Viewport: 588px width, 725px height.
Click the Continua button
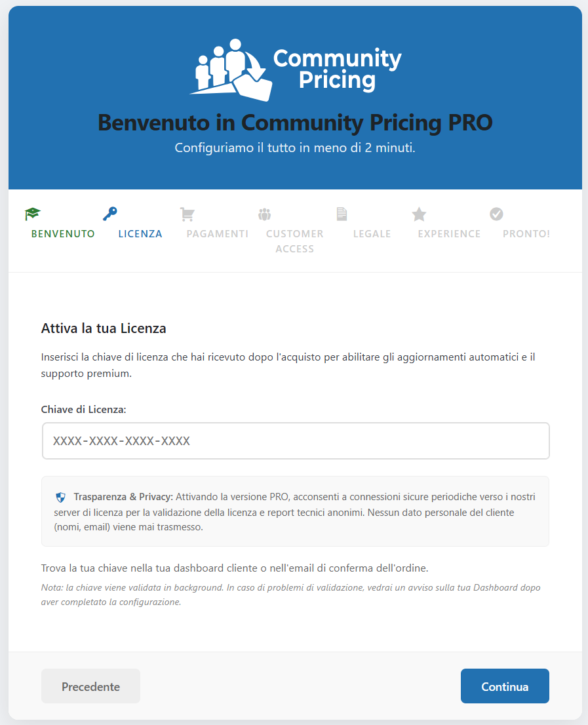(x=505, y=686)
